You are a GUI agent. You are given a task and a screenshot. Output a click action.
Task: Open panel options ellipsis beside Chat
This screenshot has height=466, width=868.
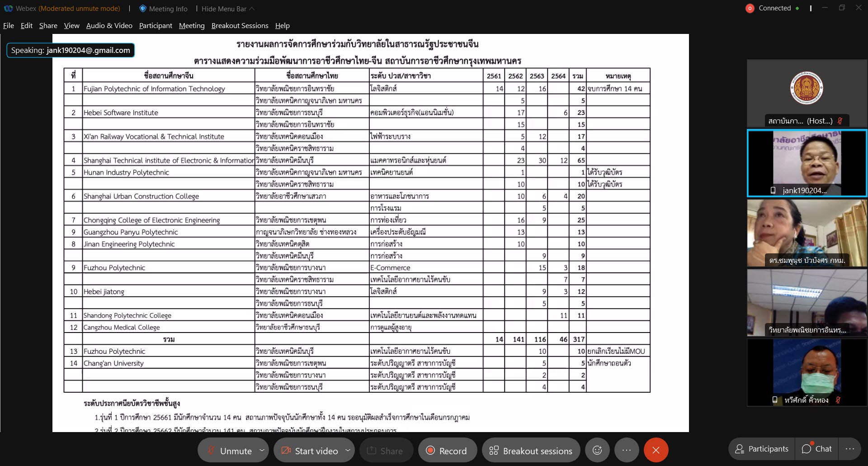[849, 449]
